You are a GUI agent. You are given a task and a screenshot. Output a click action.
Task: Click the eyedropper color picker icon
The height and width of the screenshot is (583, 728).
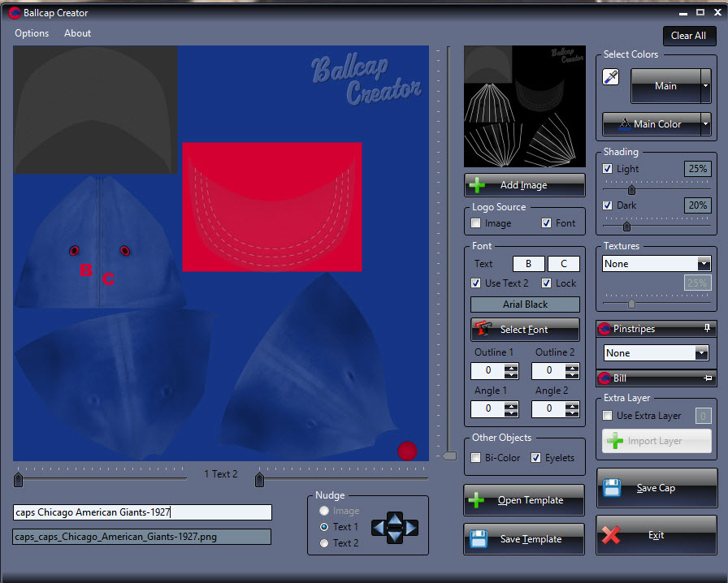click(611, 77)
